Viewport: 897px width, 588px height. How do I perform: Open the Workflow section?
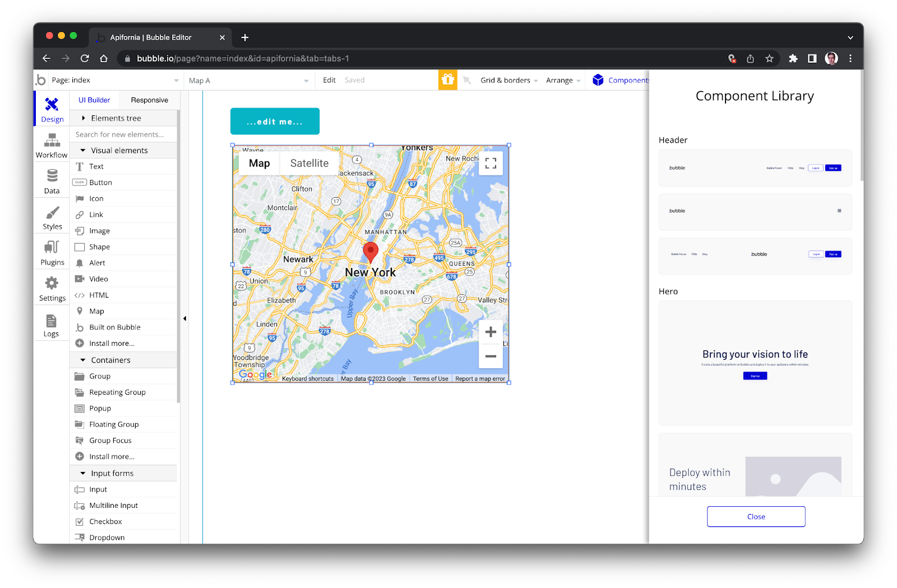pyautogui.click(x=52, y=145)
